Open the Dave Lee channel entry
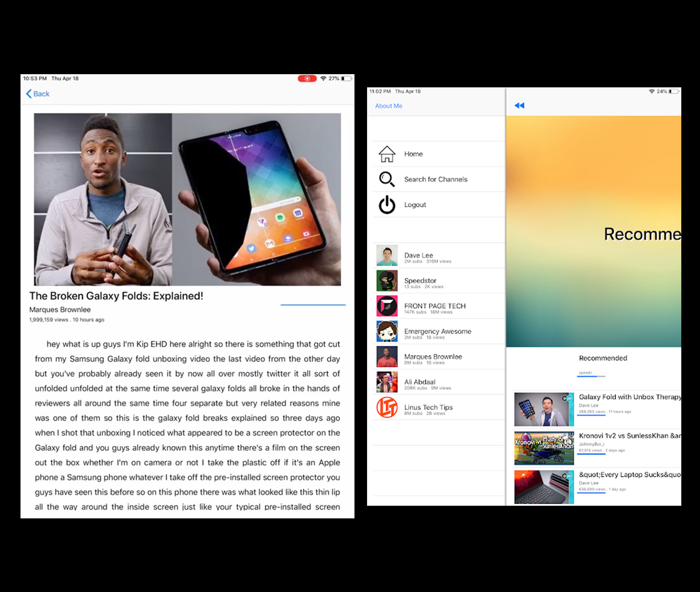Viewport: 700px width, 592px height. pyautogui.click(x=439, y=255)
